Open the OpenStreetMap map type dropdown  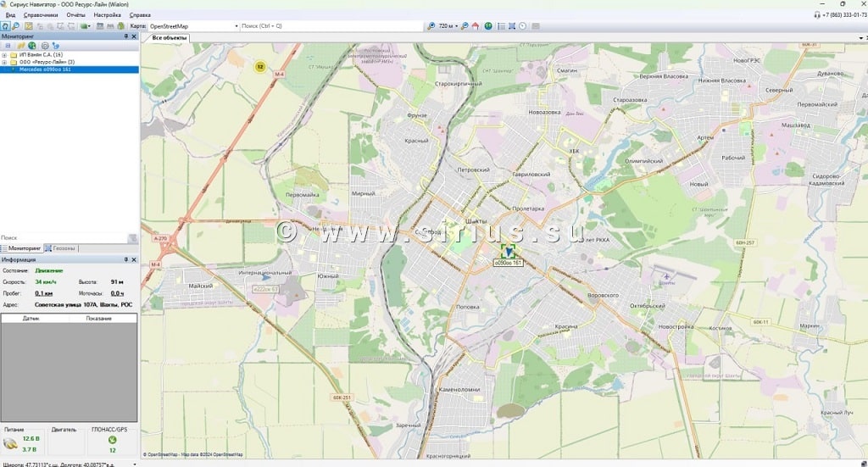point(236,26)
